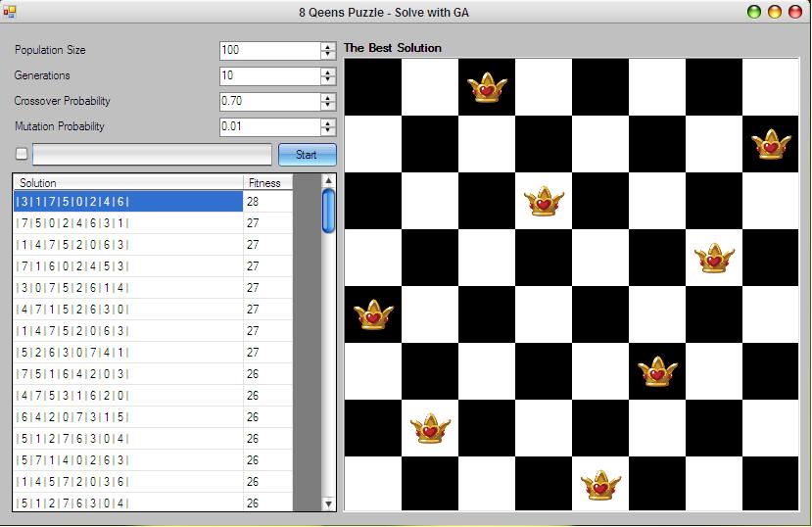Click the progress bar beside the Start button
Screen dimensions: 812x527
point(152,155)
